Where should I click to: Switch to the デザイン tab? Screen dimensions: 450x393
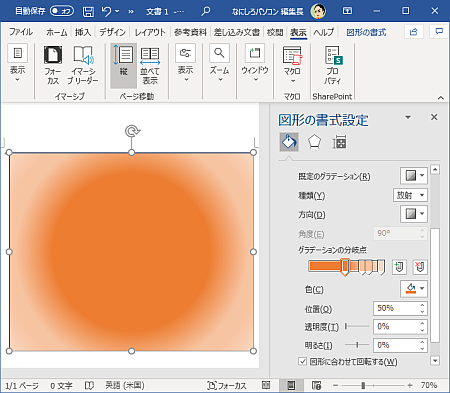pyautogui.click(x=112, y=32)
